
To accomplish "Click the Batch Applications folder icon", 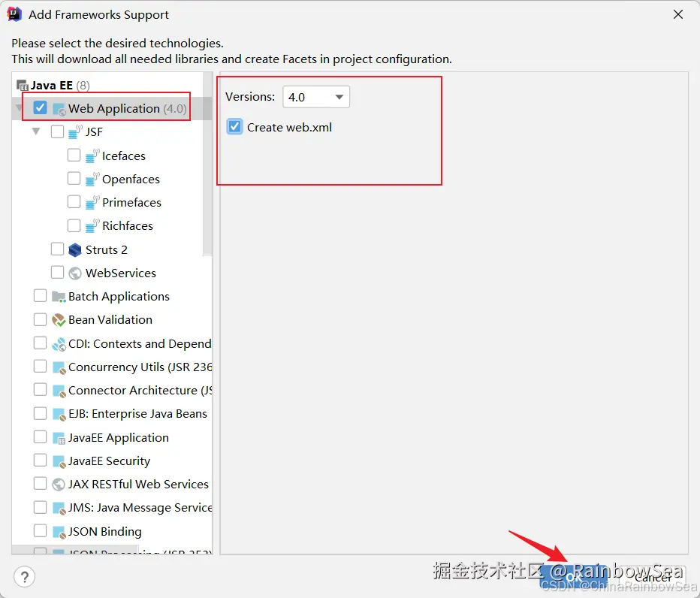I will click(x=59, y=297).
